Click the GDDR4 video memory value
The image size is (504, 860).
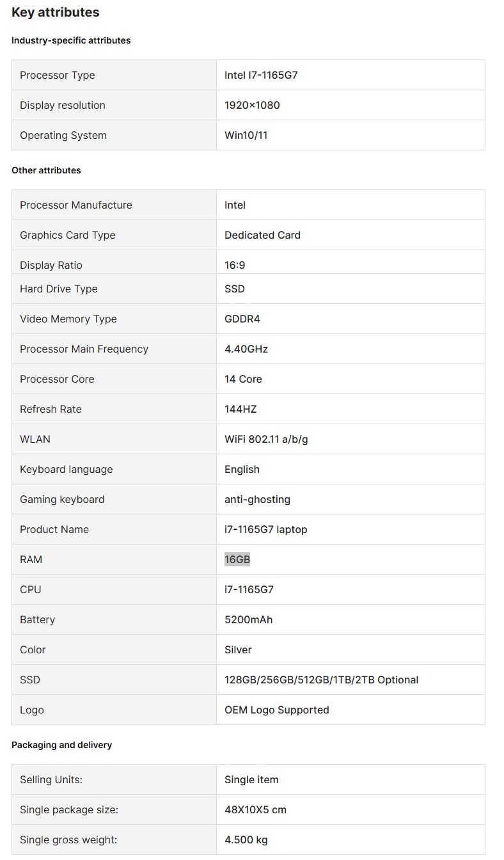(242, 319)
